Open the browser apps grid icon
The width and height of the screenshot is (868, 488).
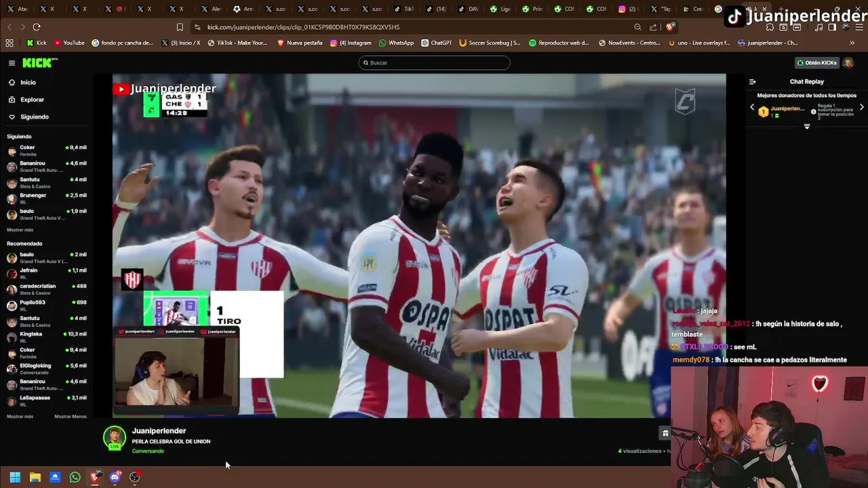(x=9, y=43)
